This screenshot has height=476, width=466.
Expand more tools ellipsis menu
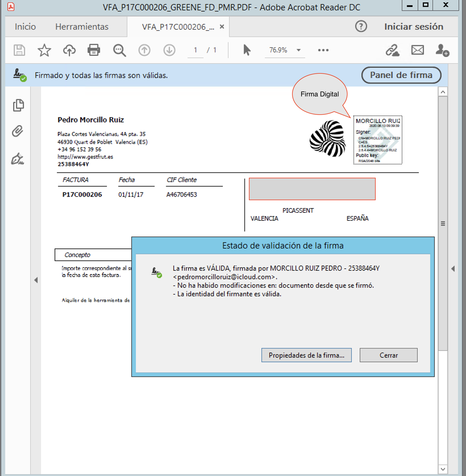[323, 50]
